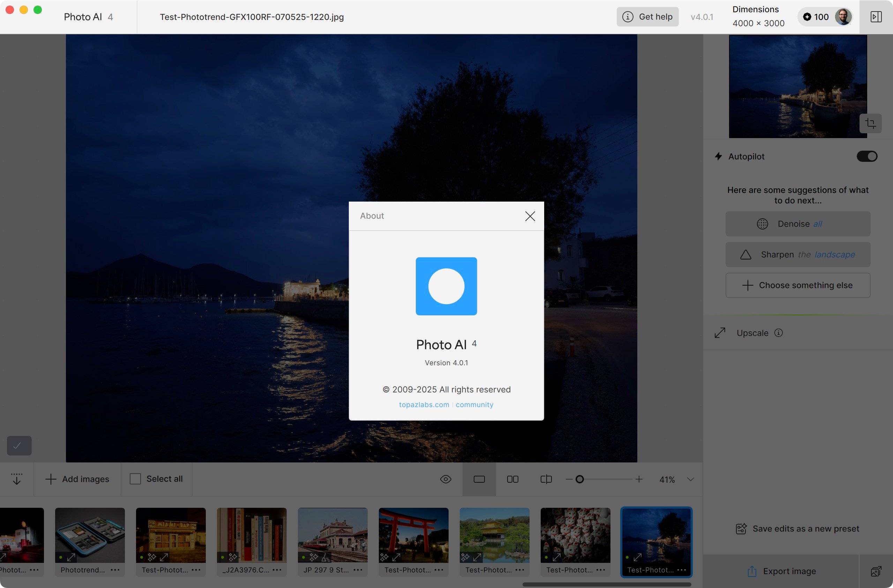Click the Photo AI 4 title
The image size is (893, 588).
tap(88, 17)
